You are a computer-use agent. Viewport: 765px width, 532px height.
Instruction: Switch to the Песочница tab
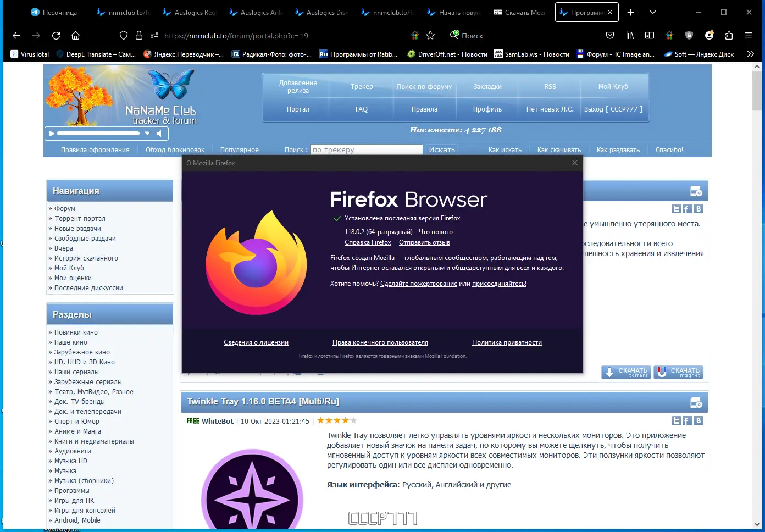tap(54, 12)
